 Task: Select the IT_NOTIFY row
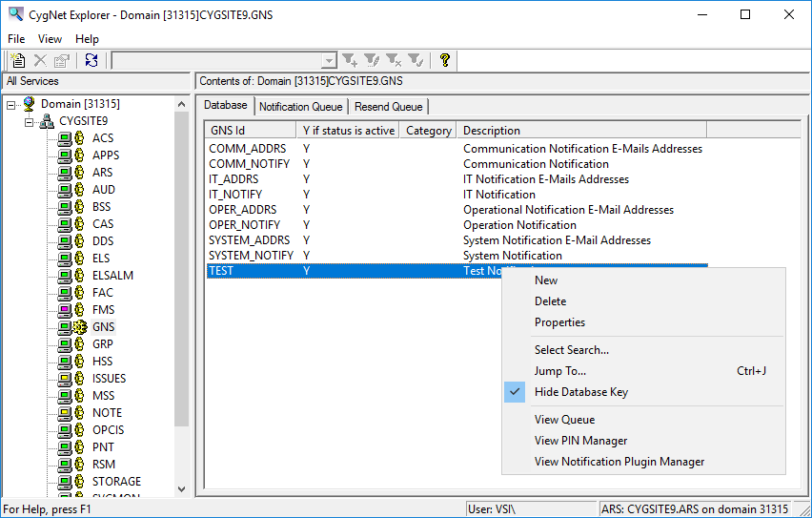coord(457,195)
